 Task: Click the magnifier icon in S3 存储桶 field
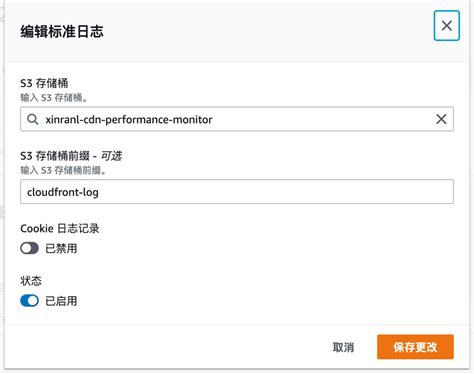(x=33, y=119)
